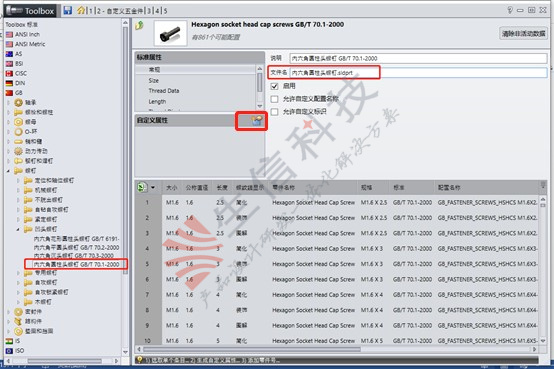Viewport: 554px width, 369px height.
Task: Click the 木螺钉 folder icon
Action: pos(28,301)
